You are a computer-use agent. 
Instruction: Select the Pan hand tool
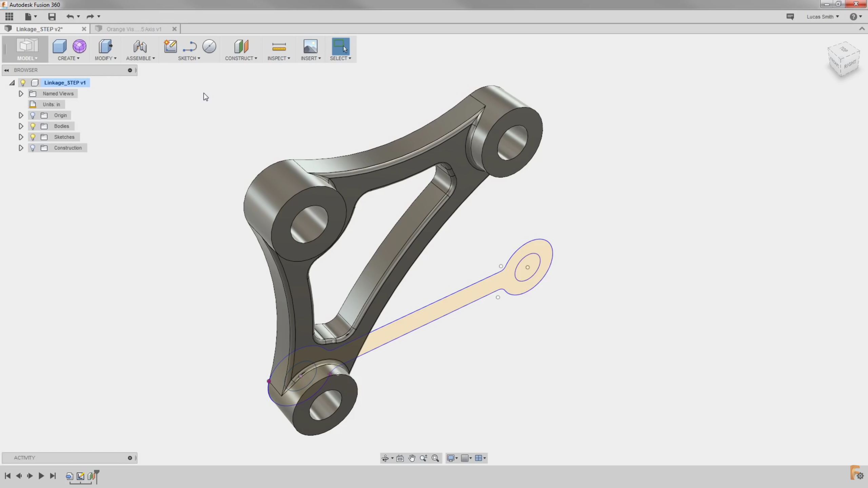[412, 458]
